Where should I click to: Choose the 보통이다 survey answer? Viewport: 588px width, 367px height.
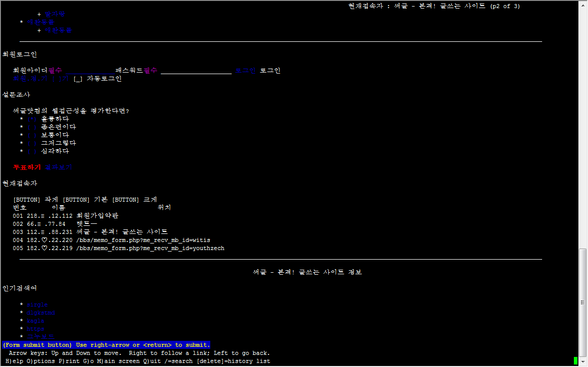click(x=32, y=135)
